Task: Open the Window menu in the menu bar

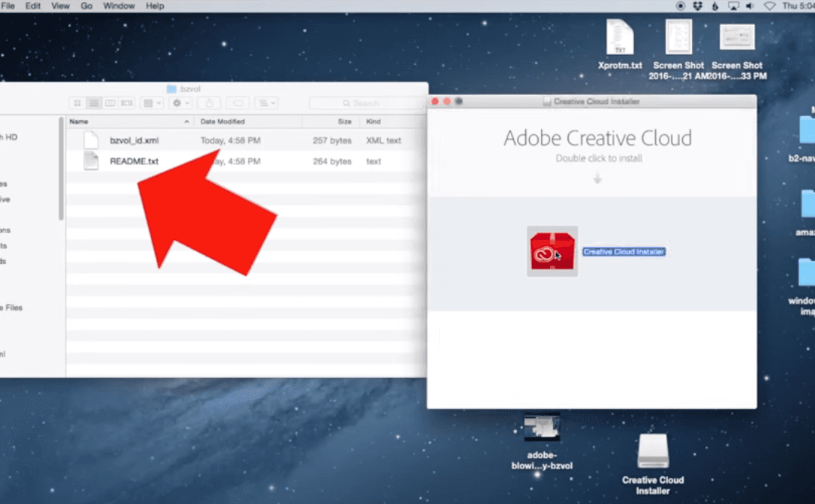Action: [x=118, y=5]
